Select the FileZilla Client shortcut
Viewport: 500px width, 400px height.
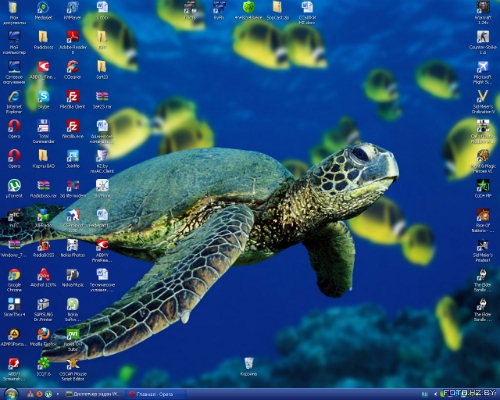click(72, 99)
